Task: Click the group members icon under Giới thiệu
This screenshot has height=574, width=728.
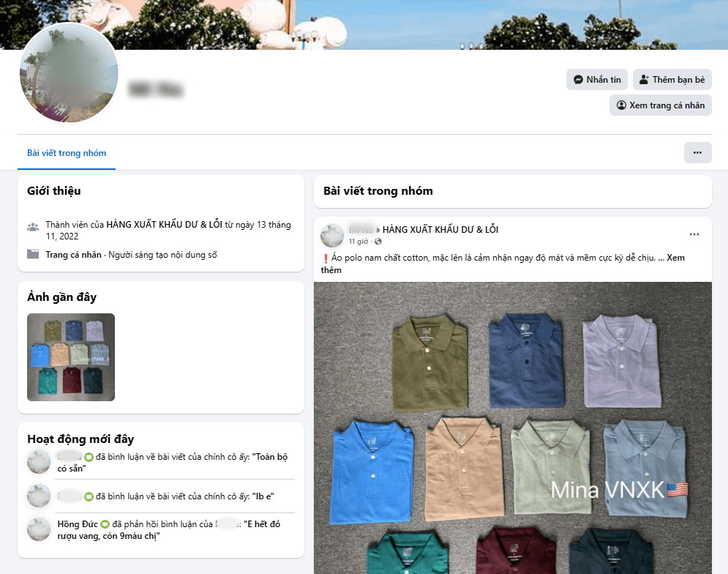Action: pos(33,227)
